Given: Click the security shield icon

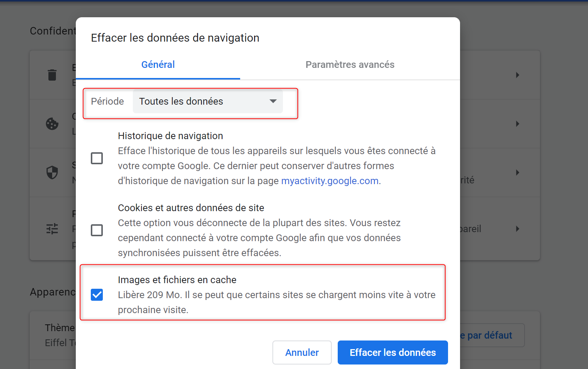Looking at the screenshot, I should click(52, 172).
